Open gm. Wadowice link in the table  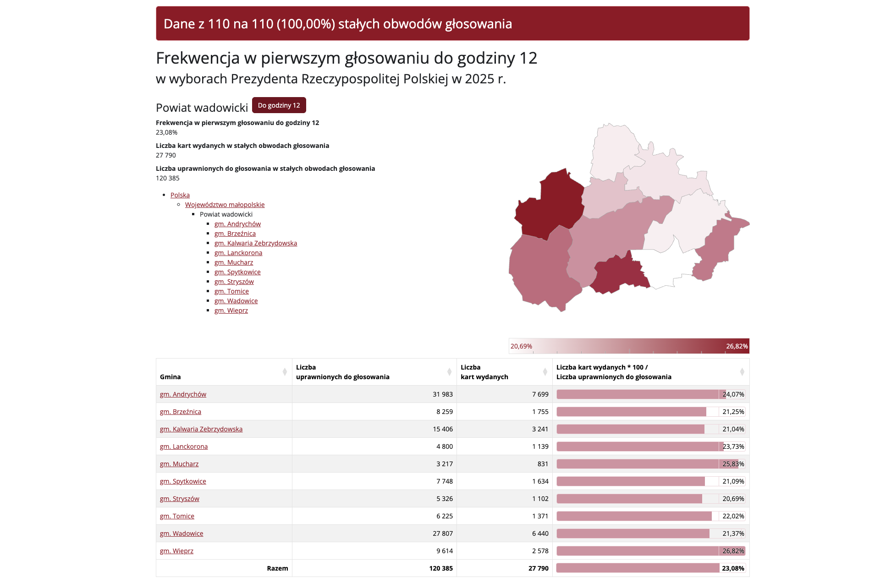[x=181, y=534]
